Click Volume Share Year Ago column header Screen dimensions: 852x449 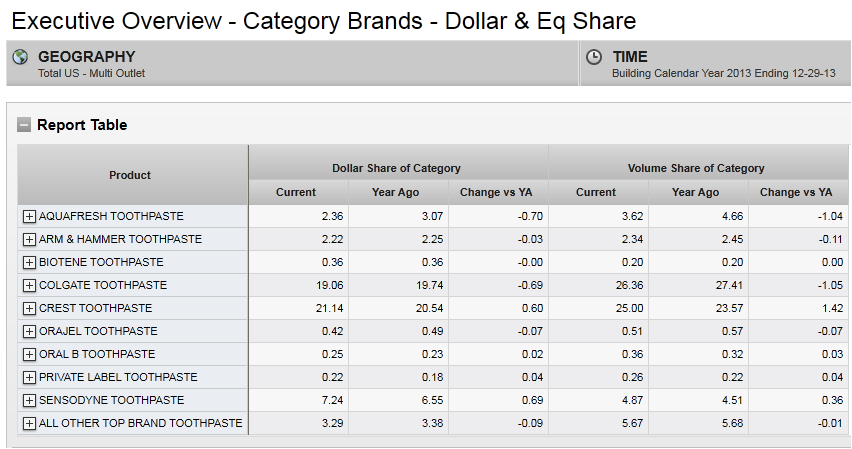696,192
